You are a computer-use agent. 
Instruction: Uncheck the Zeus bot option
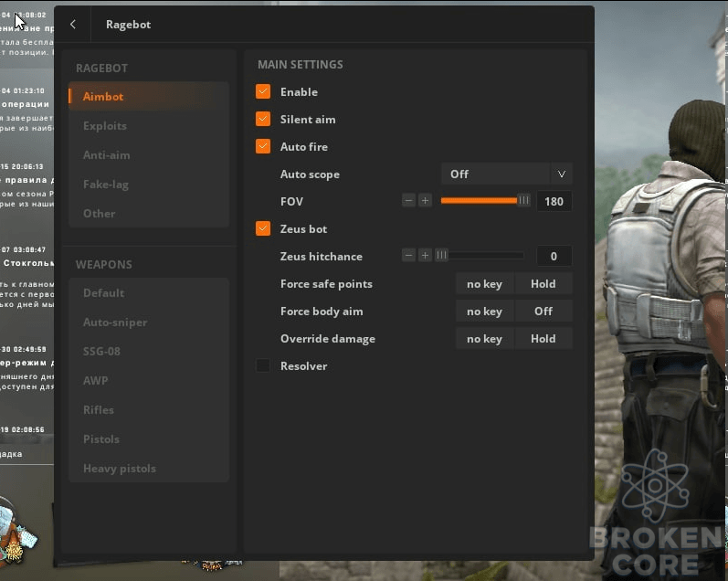point(263,228)
